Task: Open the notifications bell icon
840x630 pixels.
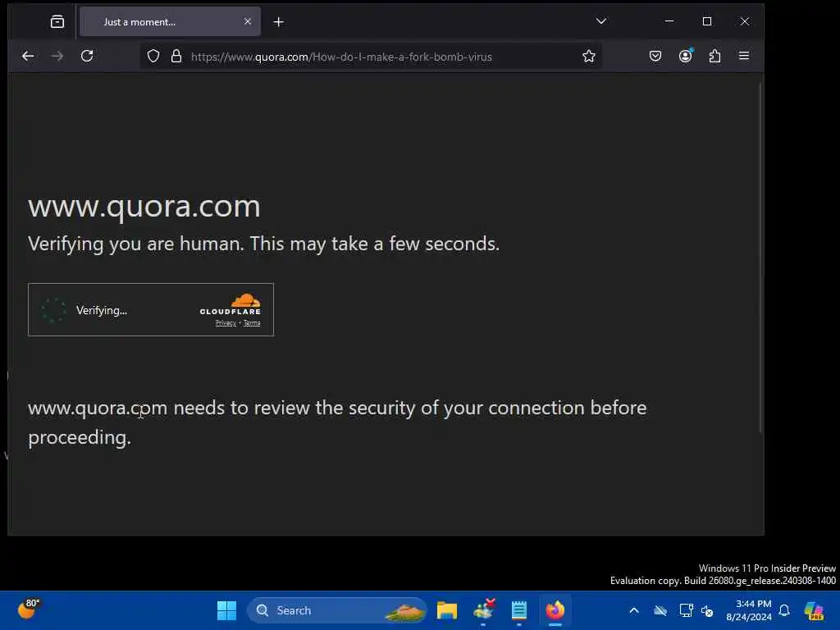Action: (x=784, y=610)
